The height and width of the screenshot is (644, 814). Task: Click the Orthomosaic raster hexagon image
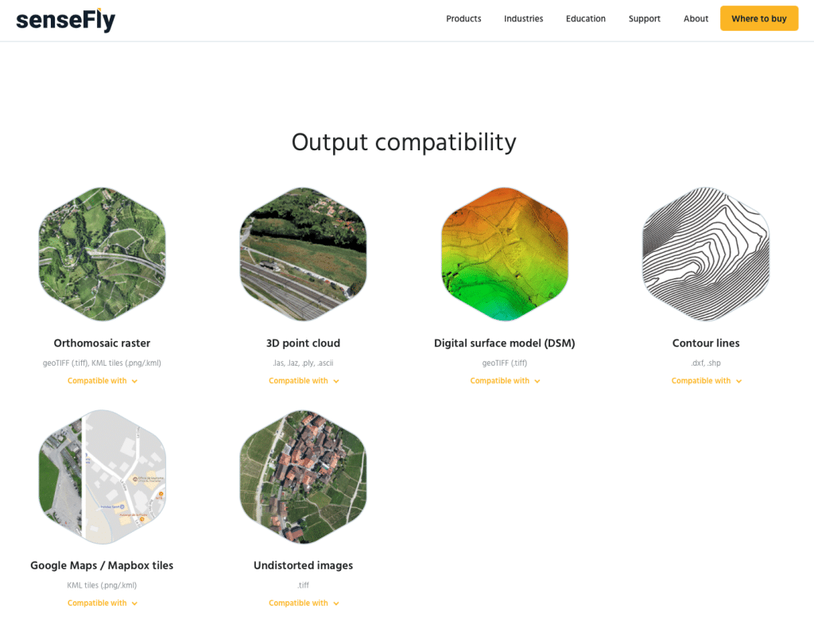point(103,254)
